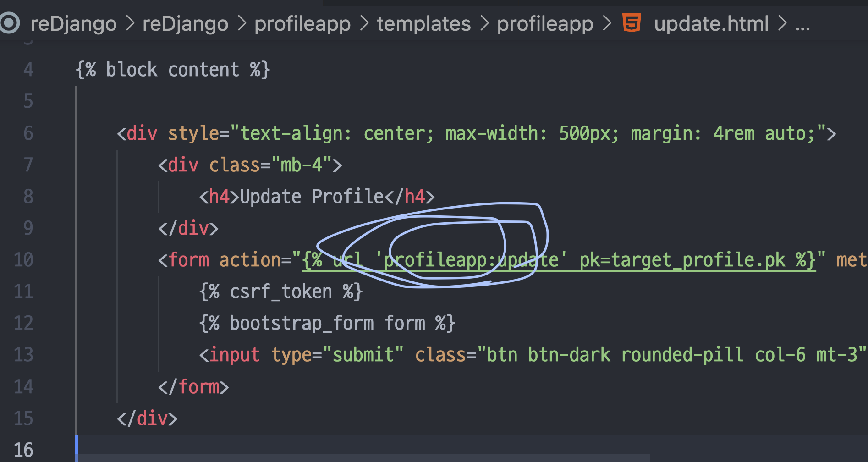The height and width of the screenshot is (462, 868).
Task: Click the 'text-align: center;' style value
Action: (x=337, y=134)
